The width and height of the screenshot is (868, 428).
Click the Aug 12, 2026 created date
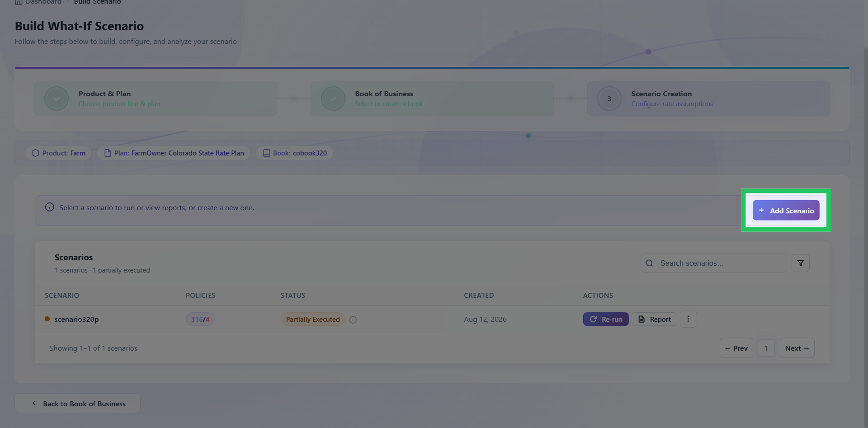[x=485, y=320]
